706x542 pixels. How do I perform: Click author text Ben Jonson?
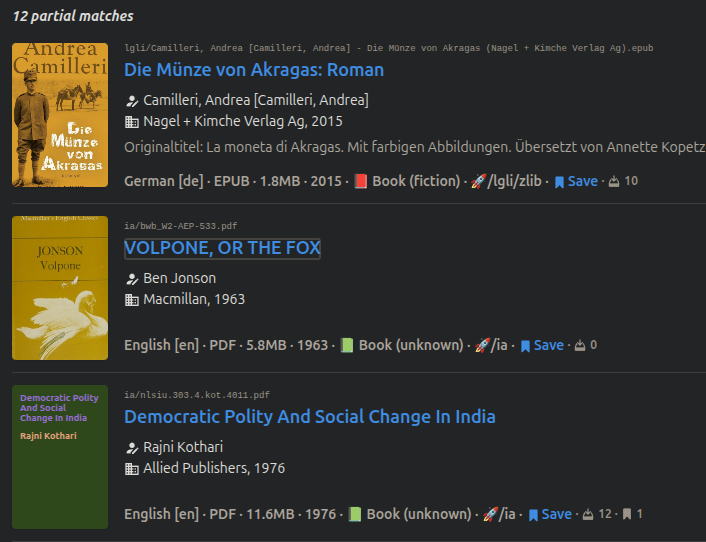[x=180, y=279]
